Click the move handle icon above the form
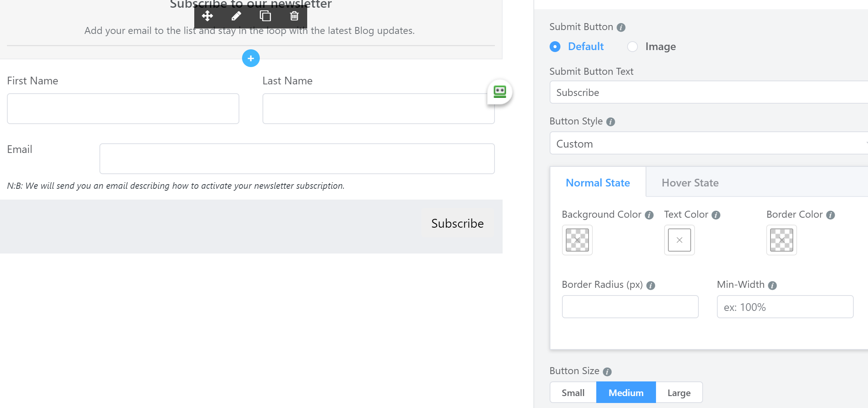This screenshot has height=408, width=868. pos(208,16)
